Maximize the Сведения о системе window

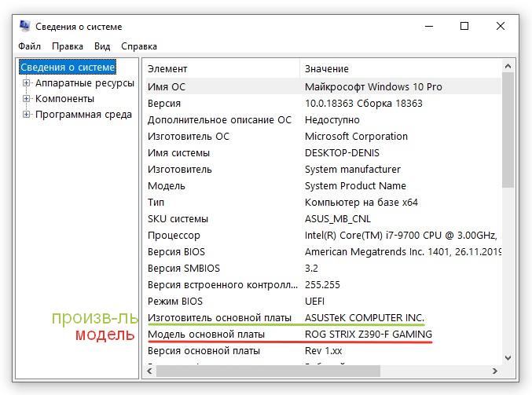464,26
